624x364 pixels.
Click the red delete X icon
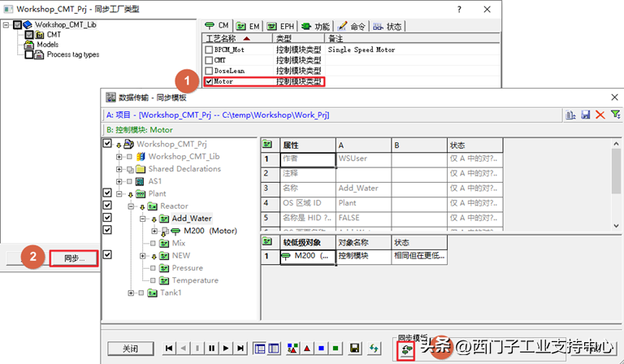click(x=600, y=115)
